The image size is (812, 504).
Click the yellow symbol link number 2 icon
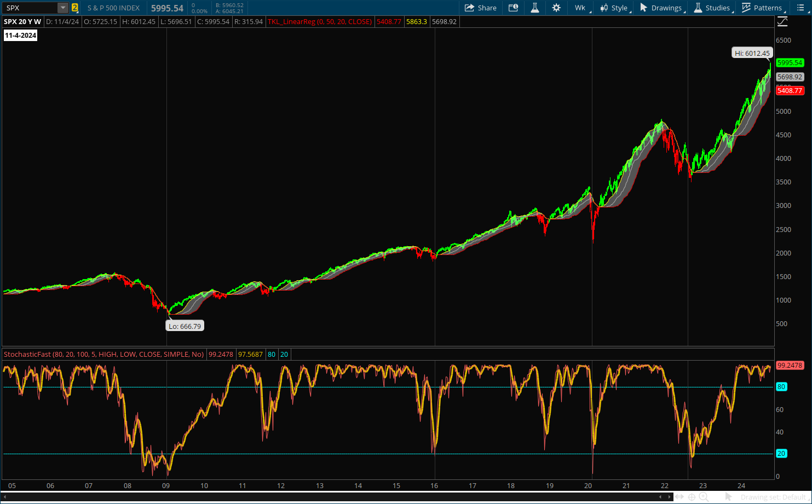(x=75, y=8)
